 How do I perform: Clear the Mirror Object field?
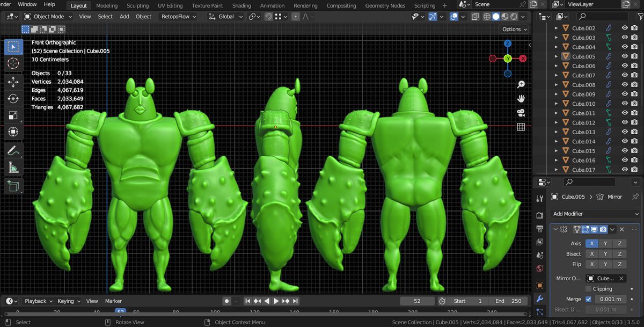tap(621, 279)
